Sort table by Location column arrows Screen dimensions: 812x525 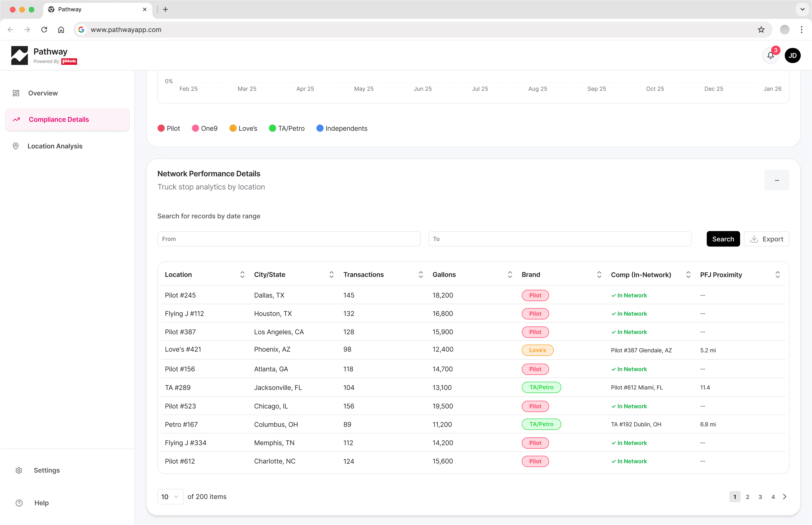[x=242, y=274]
